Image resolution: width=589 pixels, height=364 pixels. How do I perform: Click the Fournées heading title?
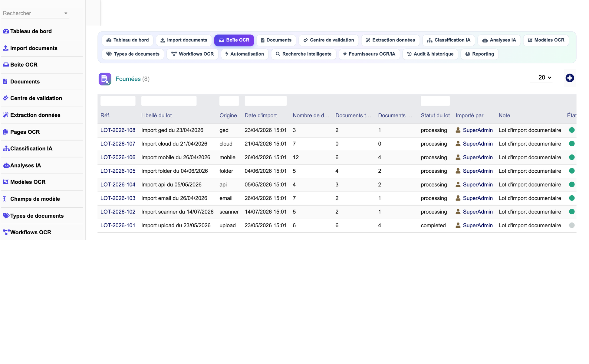pos(128,79)
